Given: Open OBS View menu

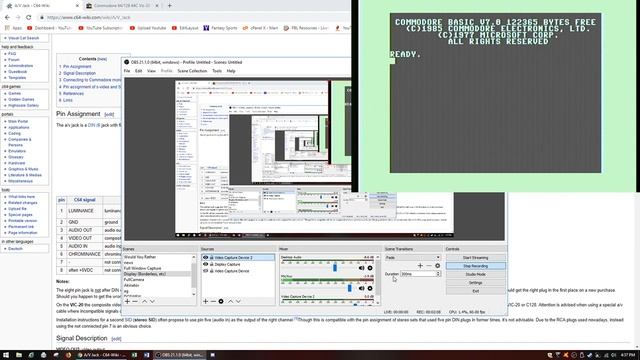Looking at the screenshot, I should pos(151,71).
